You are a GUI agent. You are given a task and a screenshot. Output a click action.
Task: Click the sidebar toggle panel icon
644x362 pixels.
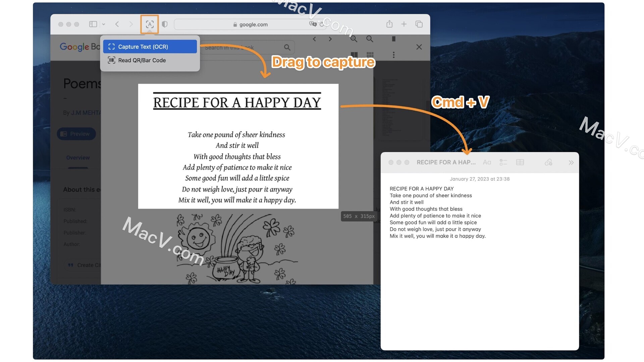[x=94, y=24]
